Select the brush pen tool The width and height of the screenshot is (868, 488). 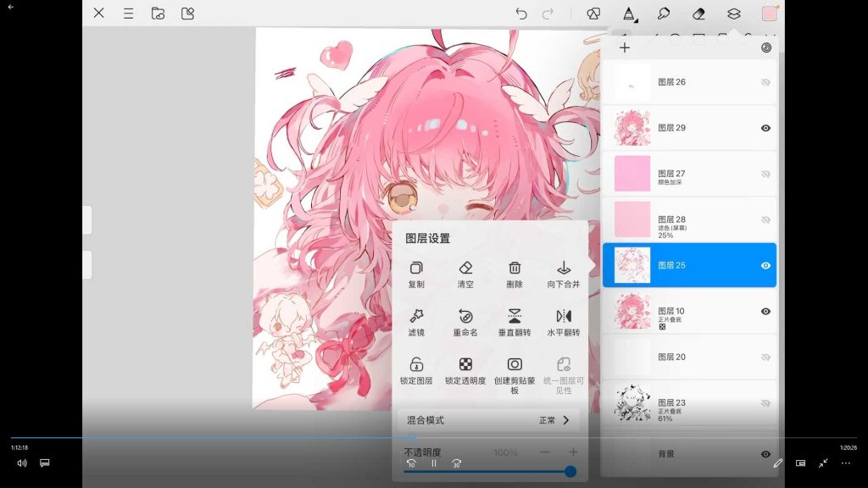pyautogui.click(x=629, y=14)
